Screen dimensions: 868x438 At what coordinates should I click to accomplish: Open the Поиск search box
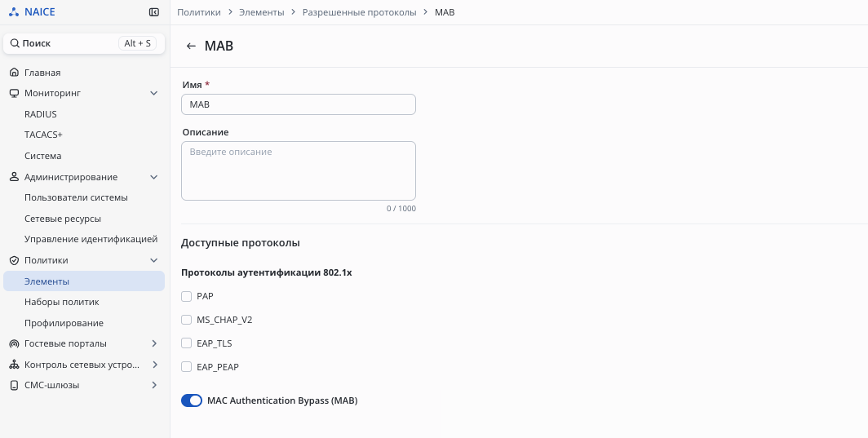click(83, 43)
